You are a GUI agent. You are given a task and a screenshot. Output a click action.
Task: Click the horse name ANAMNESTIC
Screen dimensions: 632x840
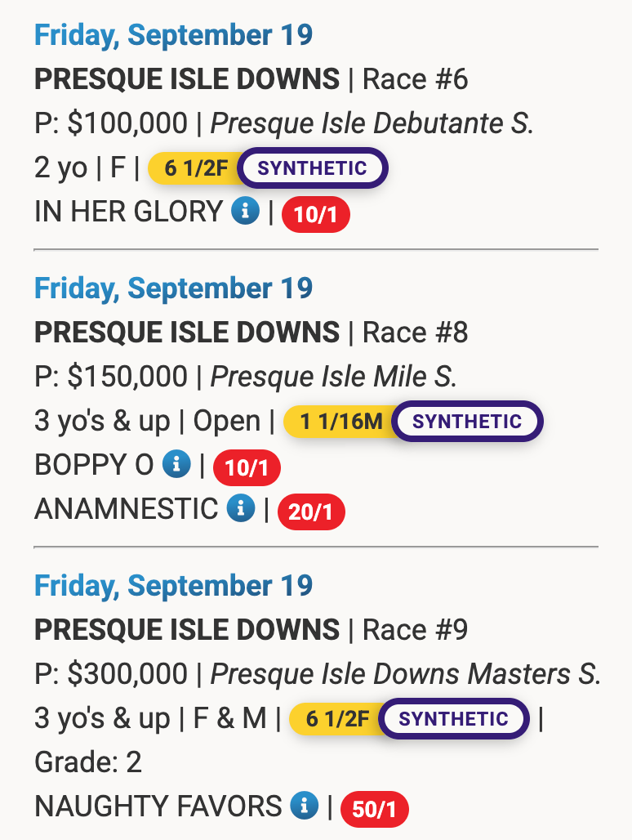click(x=126, y=509)
